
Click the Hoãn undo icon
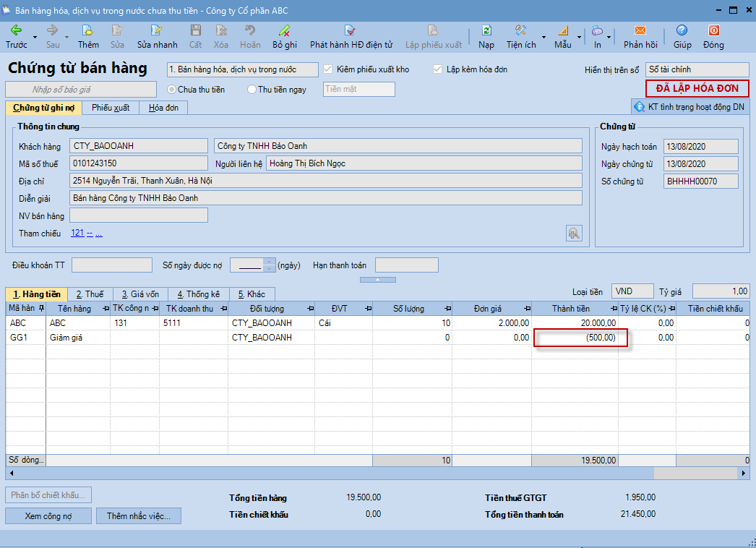point(250,31)
